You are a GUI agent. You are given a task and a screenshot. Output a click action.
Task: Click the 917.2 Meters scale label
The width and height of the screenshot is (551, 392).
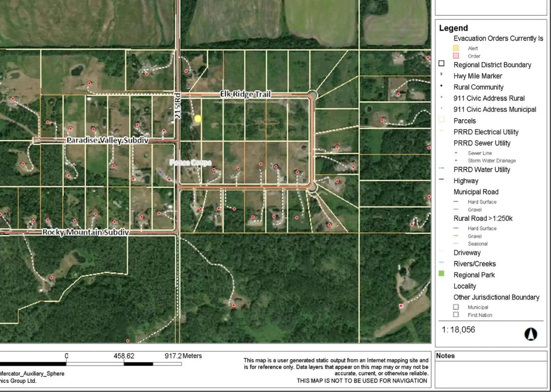tap(183, 356)
